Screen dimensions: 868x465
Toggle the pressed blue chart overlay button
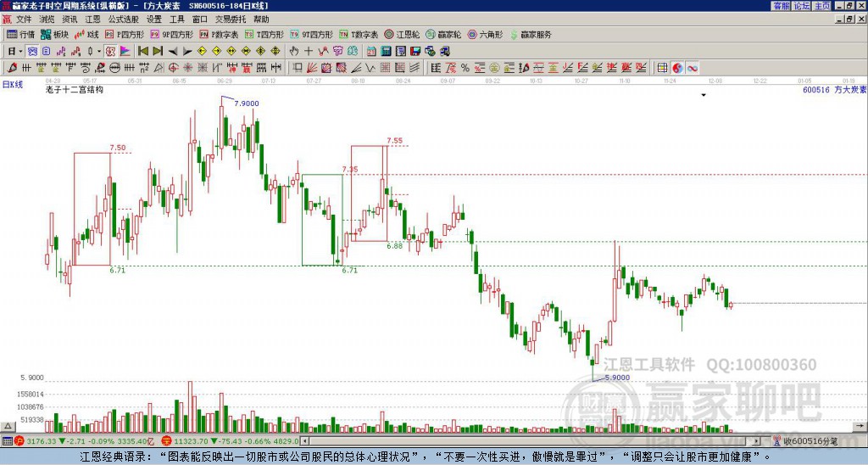[33, 51]
